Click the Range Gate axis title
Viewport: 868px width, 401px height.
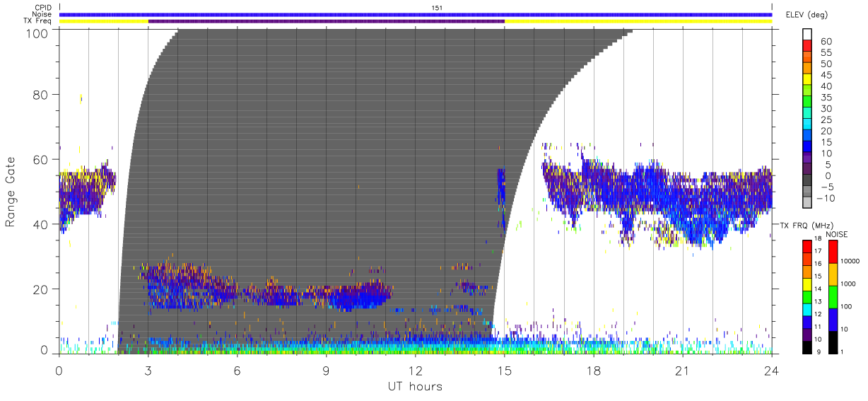(x=11, y=191)
